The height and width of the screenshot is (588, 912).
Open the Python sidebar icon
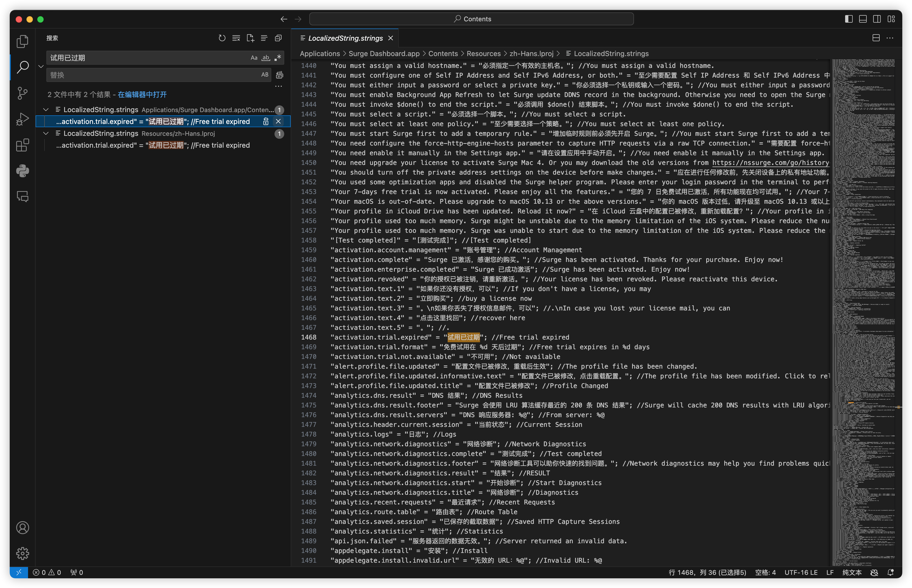(x=23, y=171)
